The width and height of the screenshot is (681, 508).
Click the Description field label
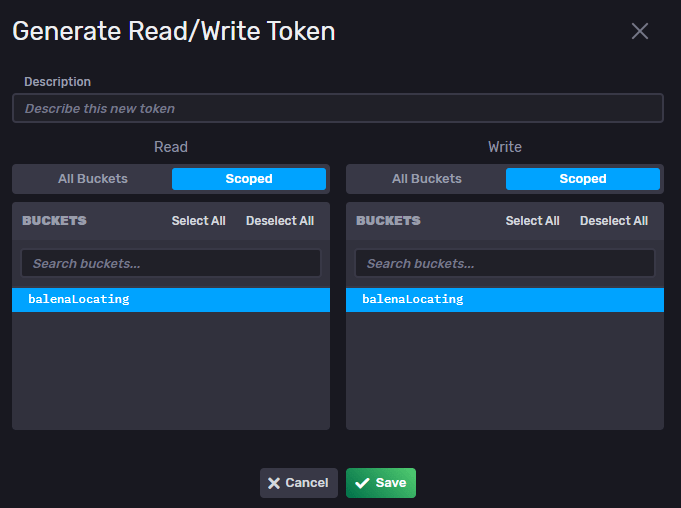click(x=57, y=82)
